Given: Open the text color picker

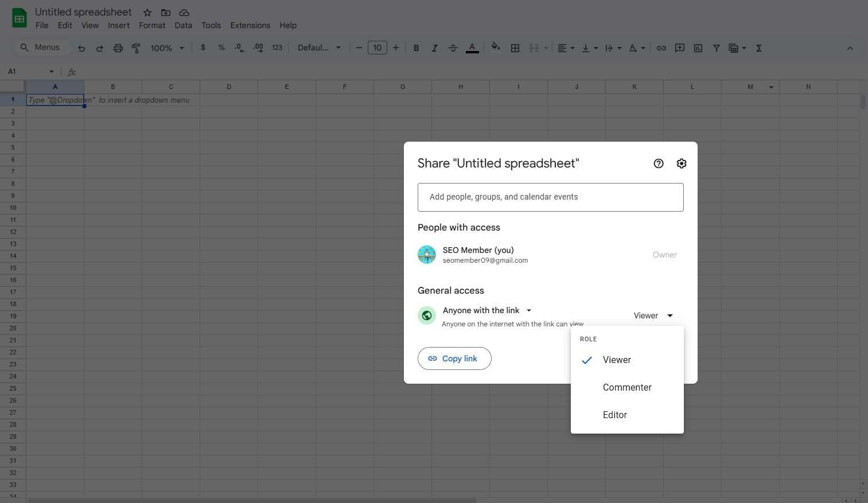Looking at the screenshot, I should click(472, 48).
